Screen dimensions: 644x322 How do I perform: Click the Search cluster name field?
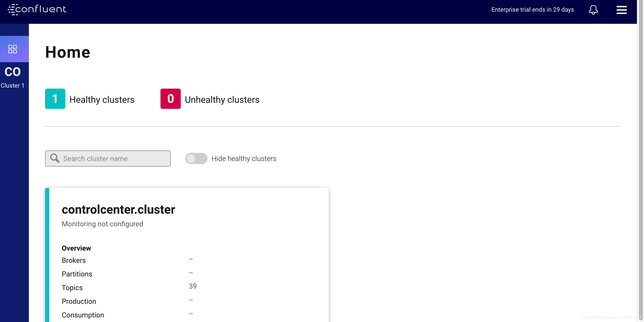[x=114, y=158]
